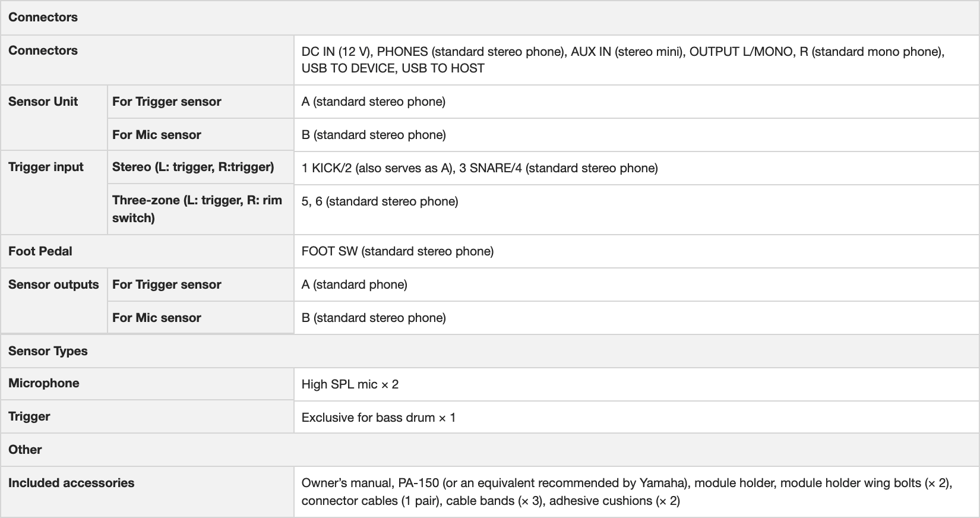Click the Exclusive for bass drum value

click(x=378, y=418)
